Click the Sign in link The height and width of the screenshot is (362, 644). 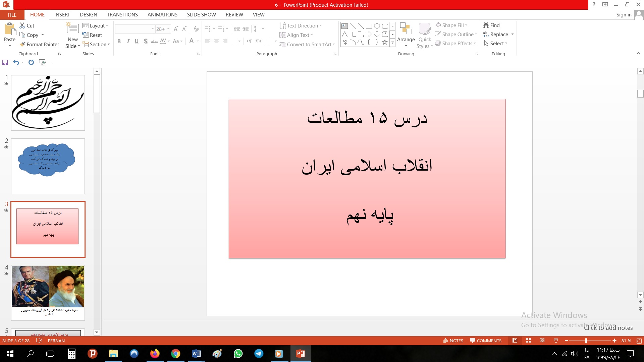click(624, 15)
